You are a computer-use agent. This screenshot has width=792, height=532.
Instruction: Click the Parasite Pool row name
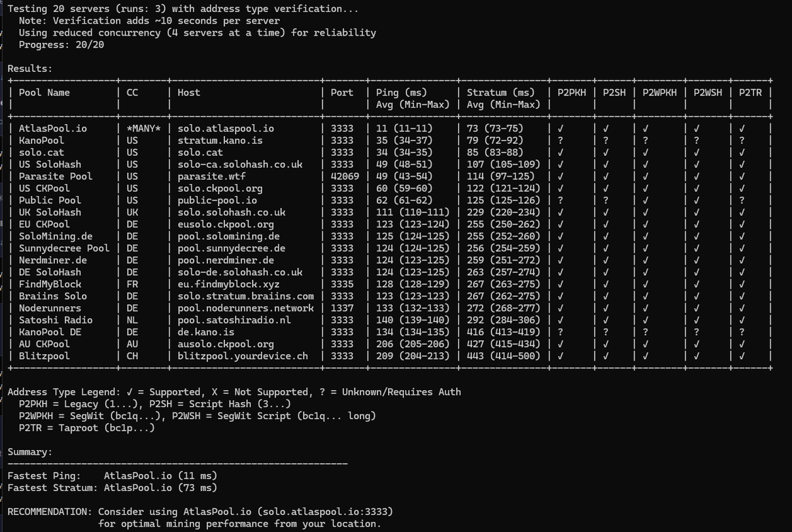pos(55,176)
